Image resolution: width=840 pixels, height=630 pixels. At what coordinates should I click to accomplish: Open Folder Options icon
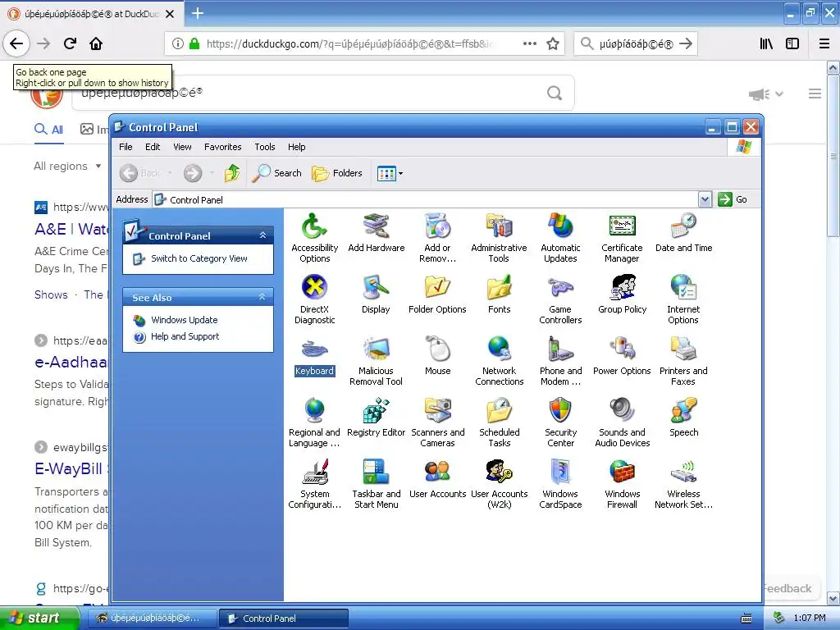[438, 294]
